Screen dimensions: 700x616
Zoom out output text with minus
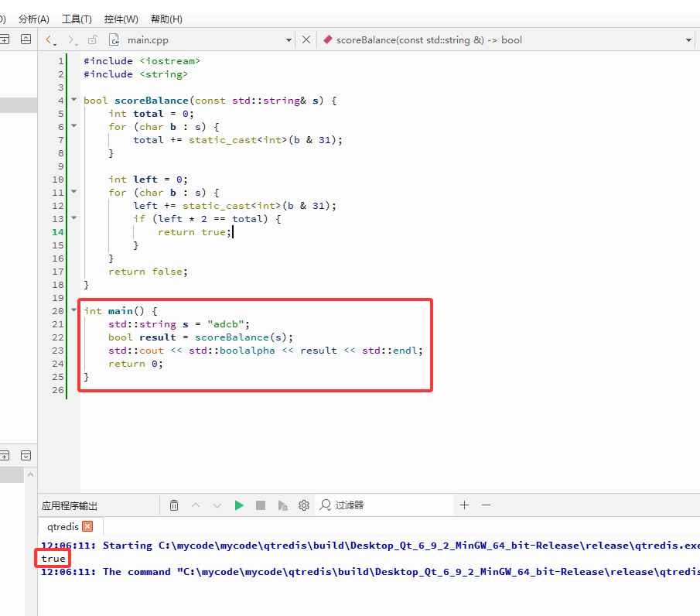487,505
